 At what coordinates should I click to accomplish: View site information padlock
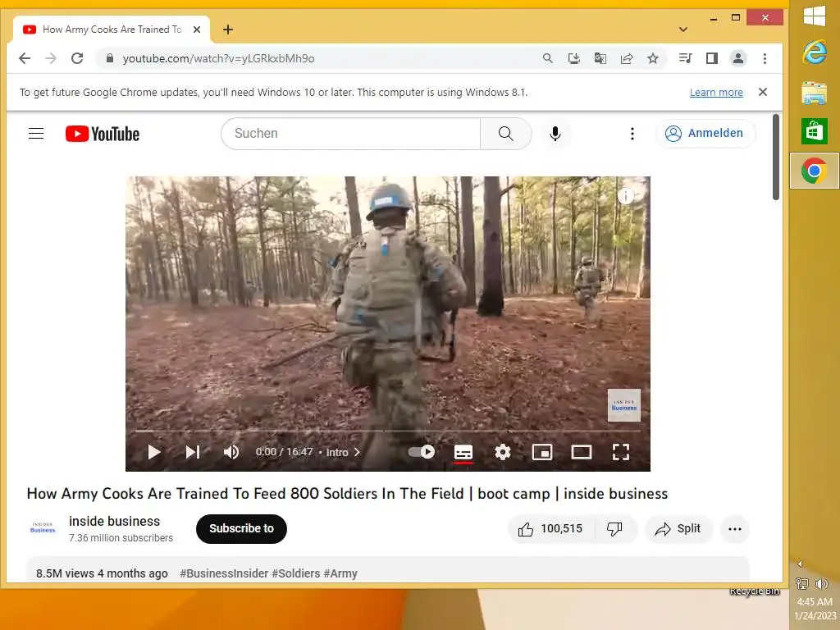coord(110,58)
